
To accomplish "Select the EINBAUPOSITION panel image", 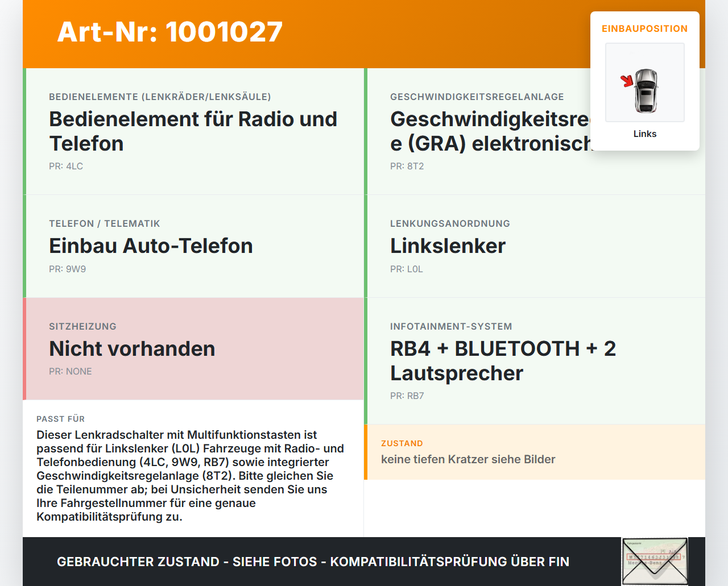I will pyautogui.click(x=644, y=82).
